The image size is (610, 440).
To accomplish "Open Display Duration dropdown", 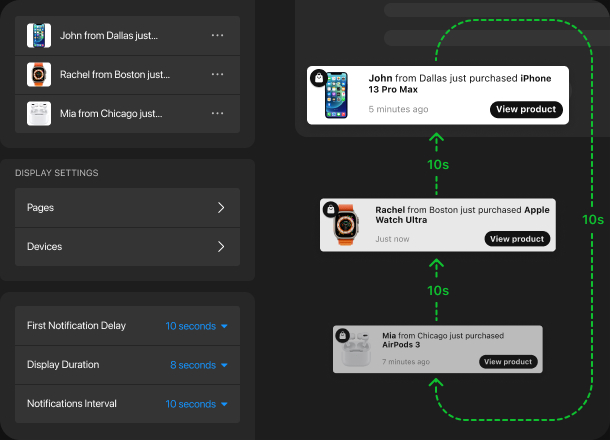I will [199, 365].
